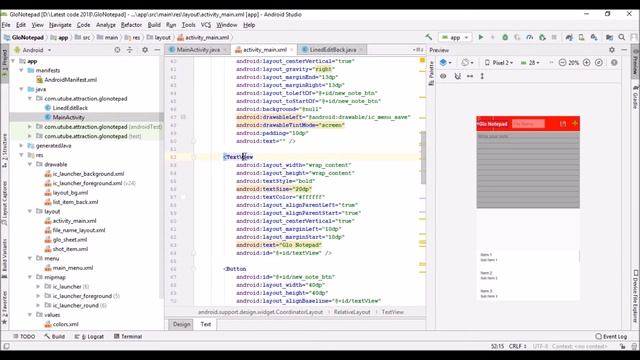Open Project panel settings gear
Screen dimensions: 640x360
pos(145,50)
